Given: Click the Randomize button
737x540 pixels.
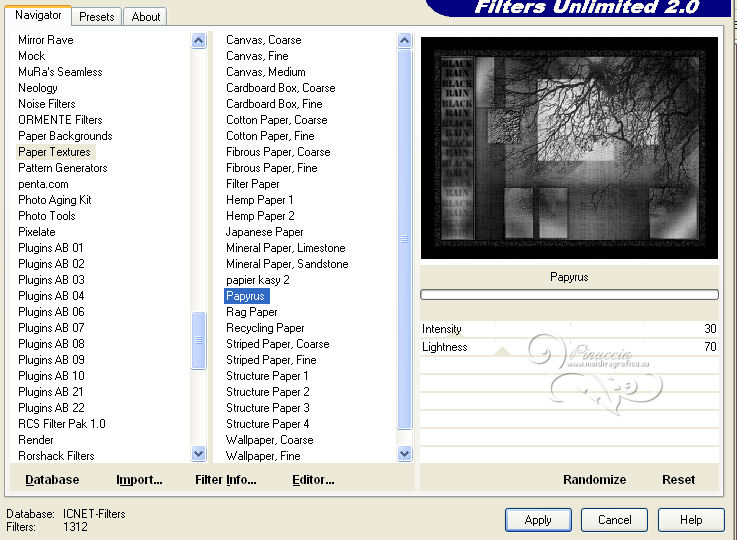Looking at the screenshot, I should click(x=594, y=479).
